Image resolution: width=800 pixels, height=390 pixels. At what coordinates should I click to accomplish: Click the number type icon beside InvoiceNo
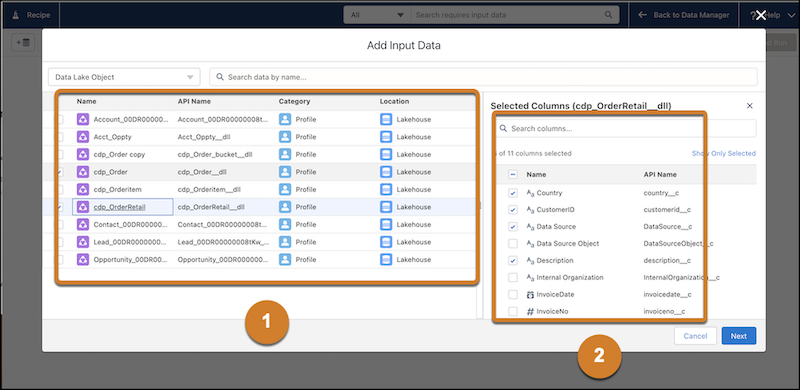tap(530, 311)
